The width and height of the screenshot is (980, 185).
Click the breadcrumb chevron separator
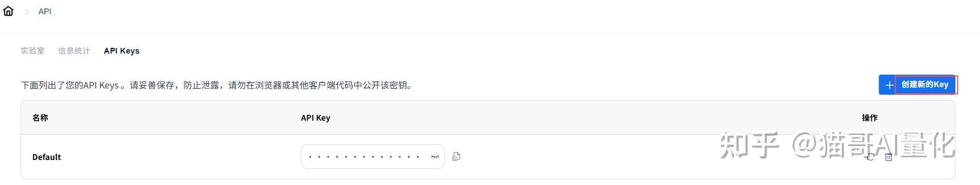tap(27, 12)
